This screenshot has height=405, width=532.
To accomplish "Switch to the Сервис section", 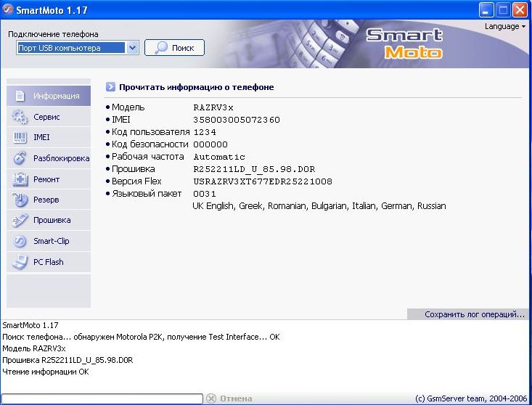I will 46,117.
